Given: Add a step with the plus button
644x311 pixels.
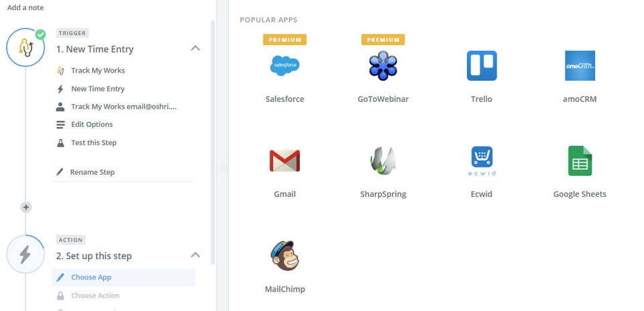Looking at the screenshot, I should pos(26,207).
